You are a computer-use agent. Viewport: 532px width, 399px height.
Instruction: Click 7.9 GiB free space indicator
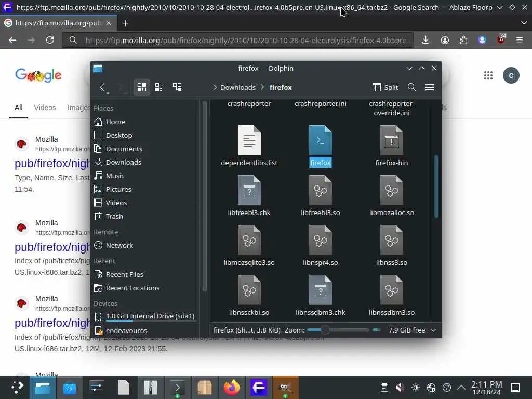407,330
